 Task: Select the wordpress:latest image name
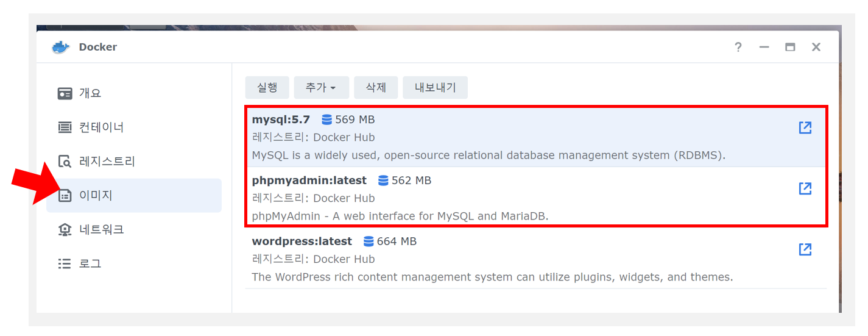pyautogui.click(x=302, y=241)
